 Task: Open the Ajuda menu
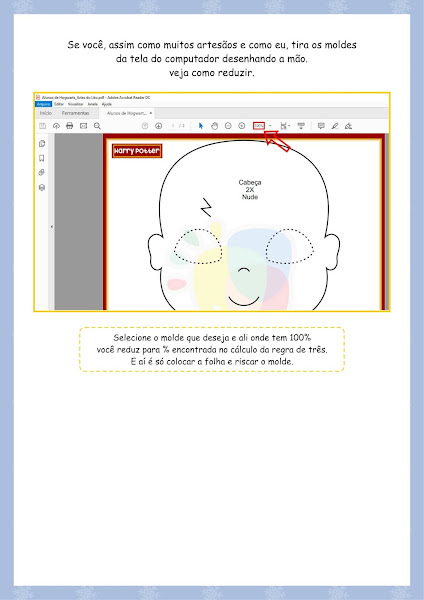click(107, 104)
